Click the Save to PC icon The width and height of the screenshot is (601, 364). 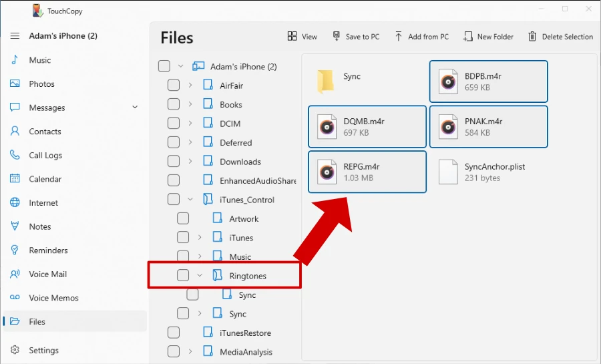(336, 36)
